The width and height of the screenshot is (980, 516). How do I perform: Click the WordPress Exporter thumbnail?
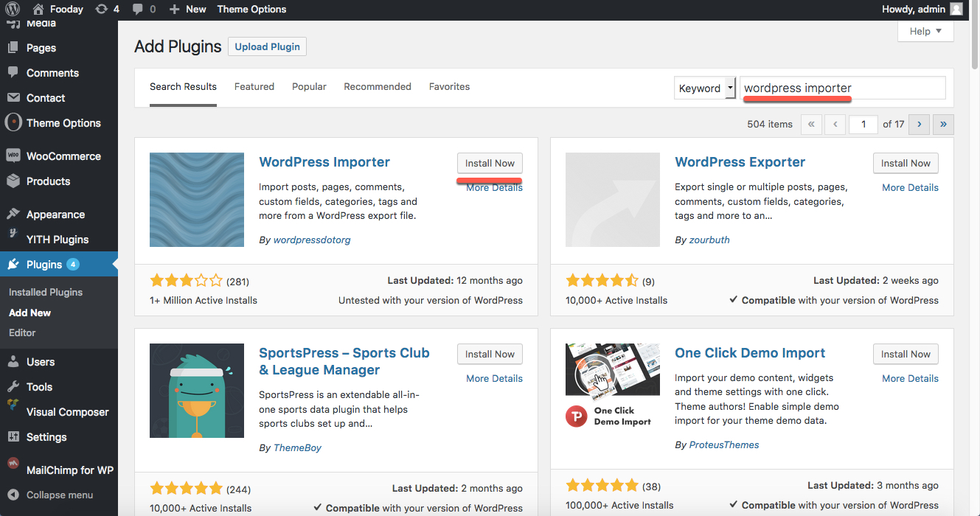tap(613, 200)
